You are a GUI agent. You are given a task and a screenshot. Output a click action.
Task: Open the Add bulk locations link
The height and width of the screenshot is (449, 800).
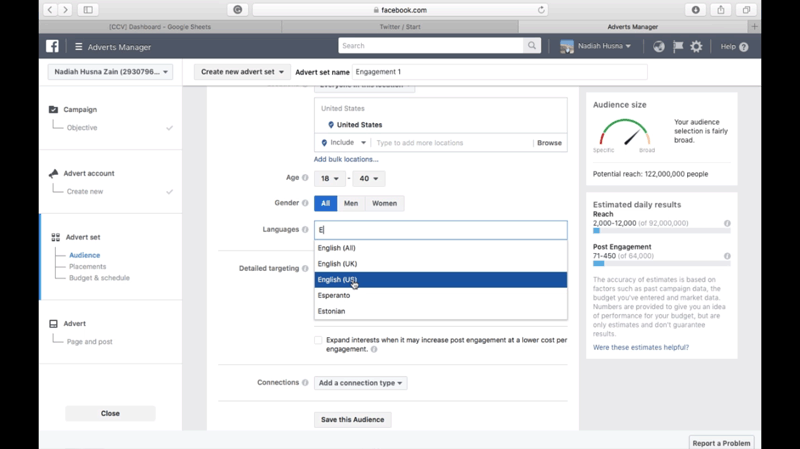(346, 159)
